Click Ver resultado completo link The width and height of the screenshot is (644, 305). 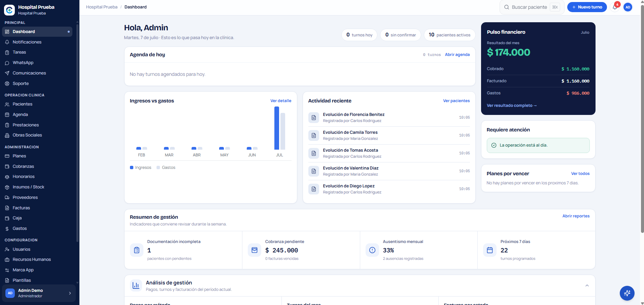coord(512,105)
